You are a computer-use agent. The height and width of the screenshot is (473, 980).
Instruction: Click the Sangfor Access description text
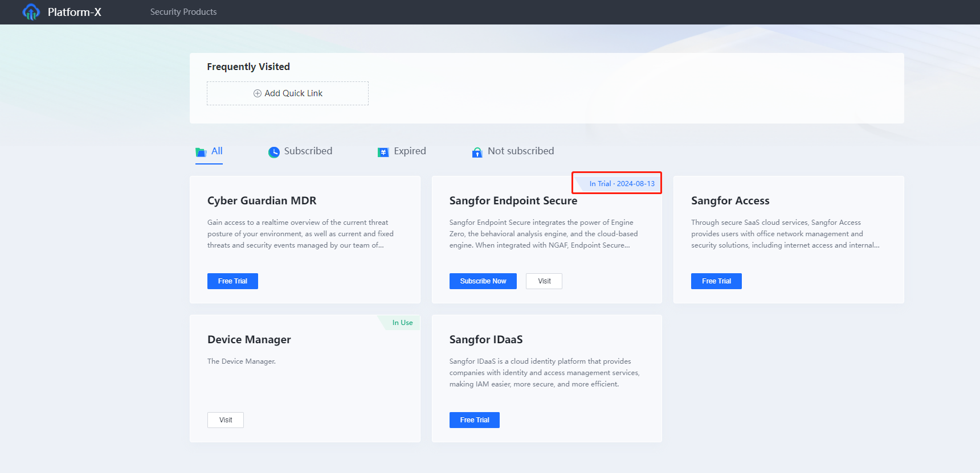(785, 234)
